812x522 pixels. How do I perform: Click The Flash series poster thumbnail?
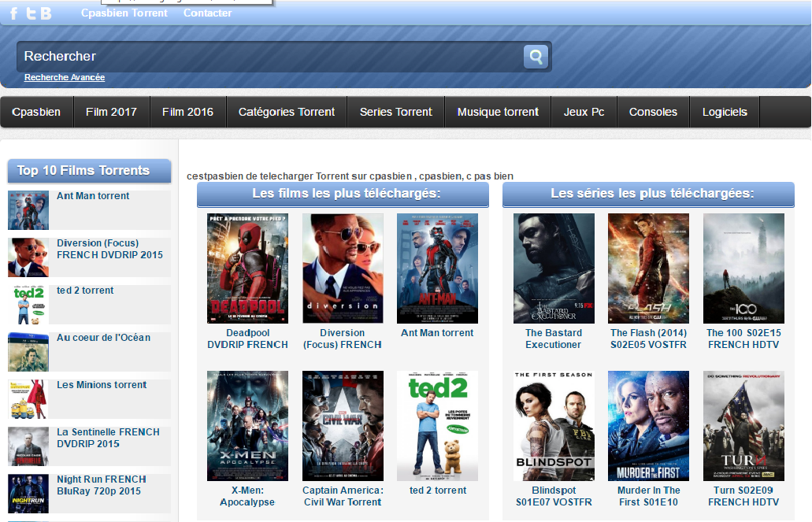[x=648, y=268]
